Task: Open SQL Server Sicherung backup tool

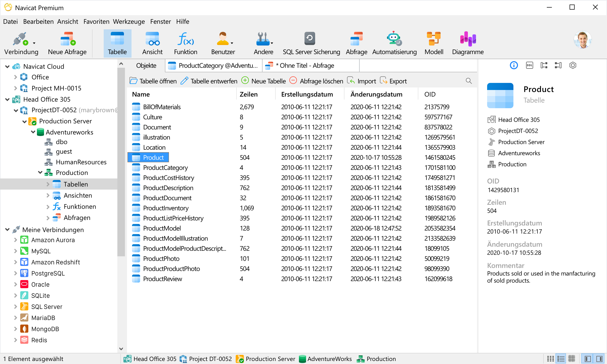Action: pyautogui.click(x=311, y=43)
